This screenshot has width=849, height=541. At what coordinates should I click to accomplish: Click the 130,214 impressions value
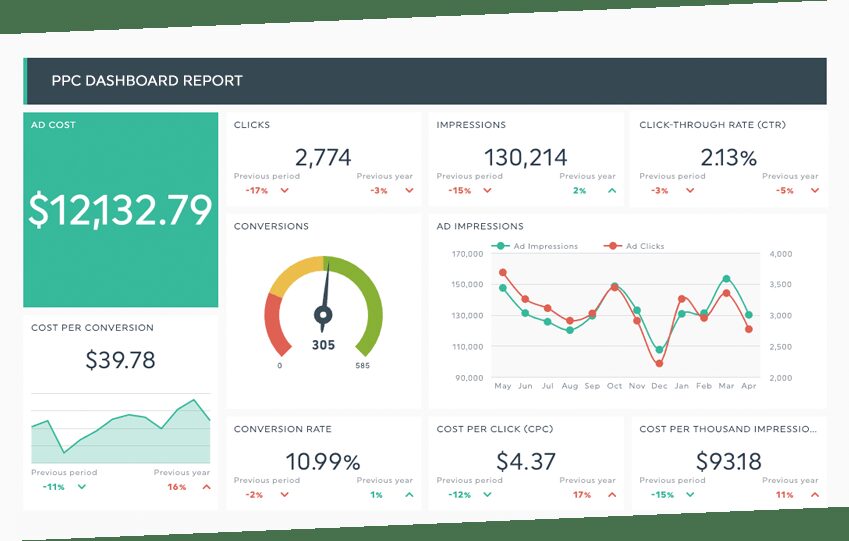coord(526,158)
